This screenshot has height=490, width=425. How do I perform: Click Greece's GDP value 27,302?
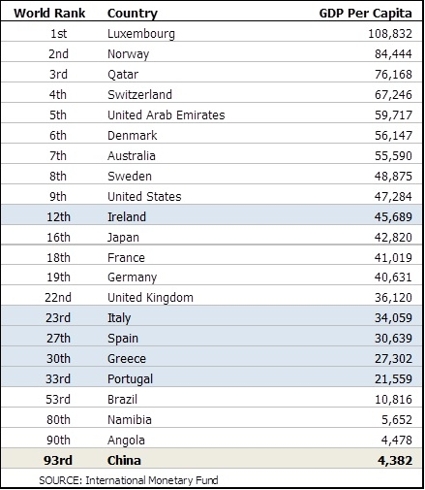pyautogui.click(x=393, y=359)
